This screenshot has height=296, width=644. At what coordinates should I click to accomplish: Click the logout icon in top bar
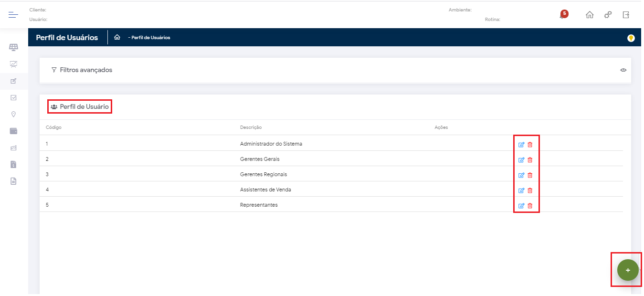[626, 15]
